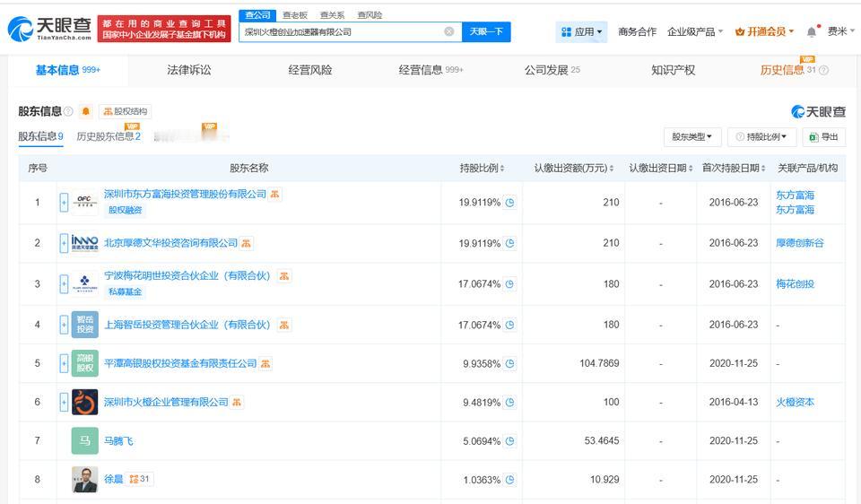
Task: Open the 应用 dropdown menu
Action: (581, 32)
